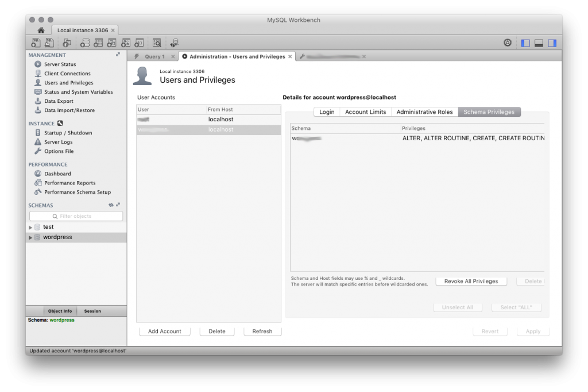Open Data Import/Restore

(69, 110)
